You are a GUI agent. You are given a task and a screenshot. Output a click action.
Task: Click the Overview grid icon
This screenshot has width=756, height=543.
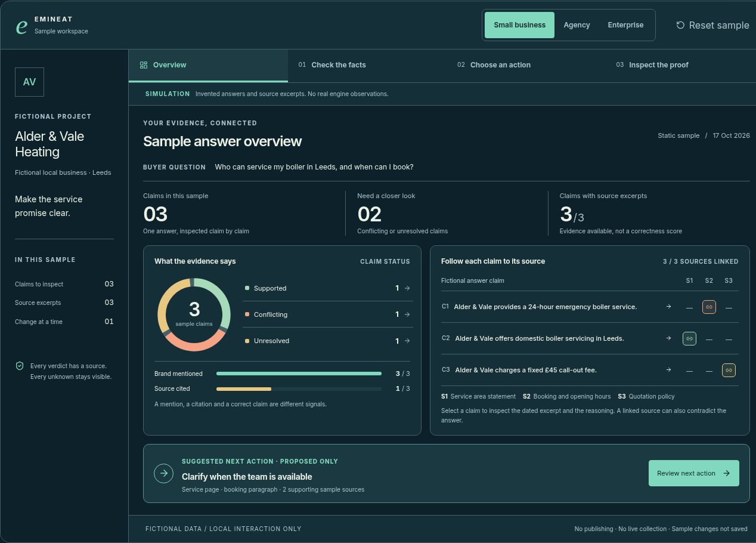tap(144, 65)
